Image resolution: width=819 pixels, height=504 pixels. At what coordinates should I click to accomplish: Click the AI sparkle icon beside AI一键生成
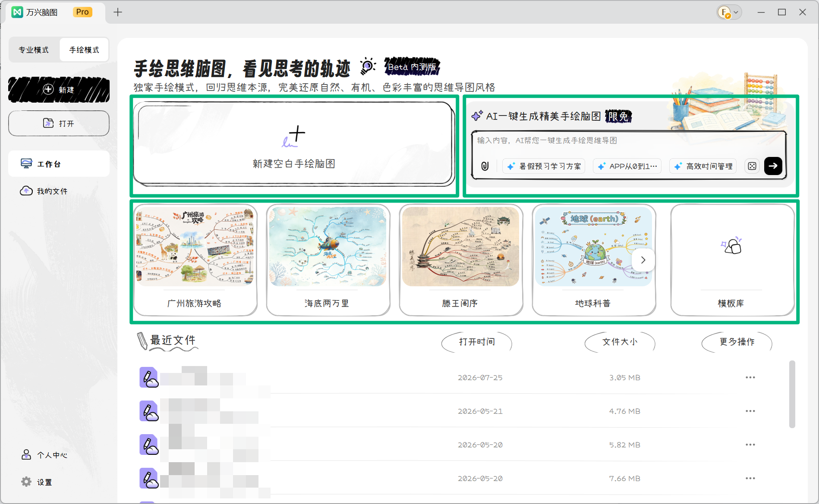(x=477, y=116)
